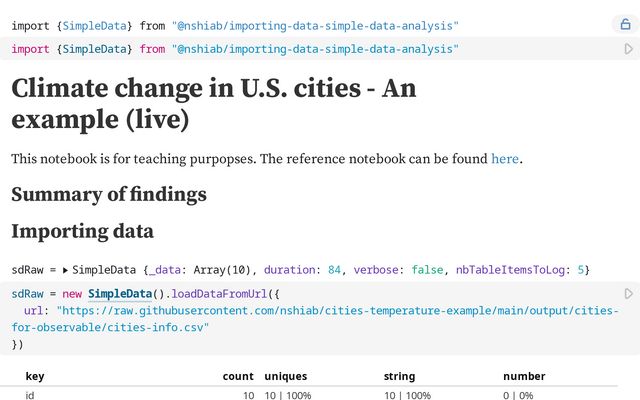Click the GitHub CSV URL string in code

pos(330,311)
